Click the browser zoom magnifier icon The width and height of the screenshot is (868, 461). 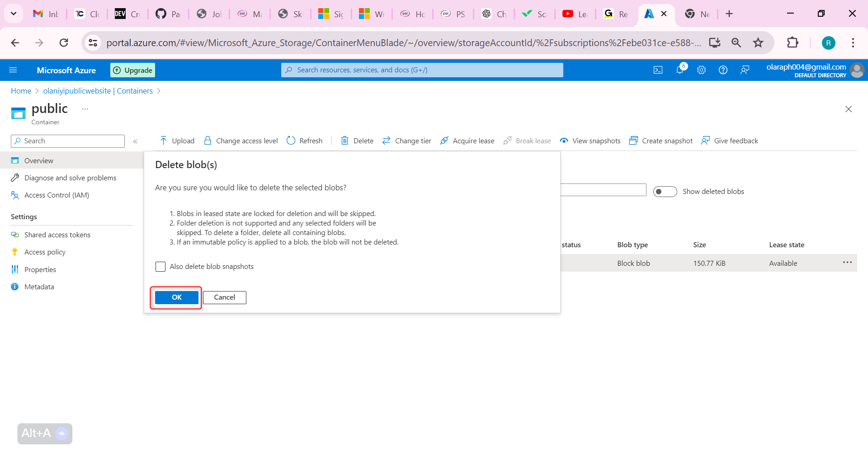736,42
